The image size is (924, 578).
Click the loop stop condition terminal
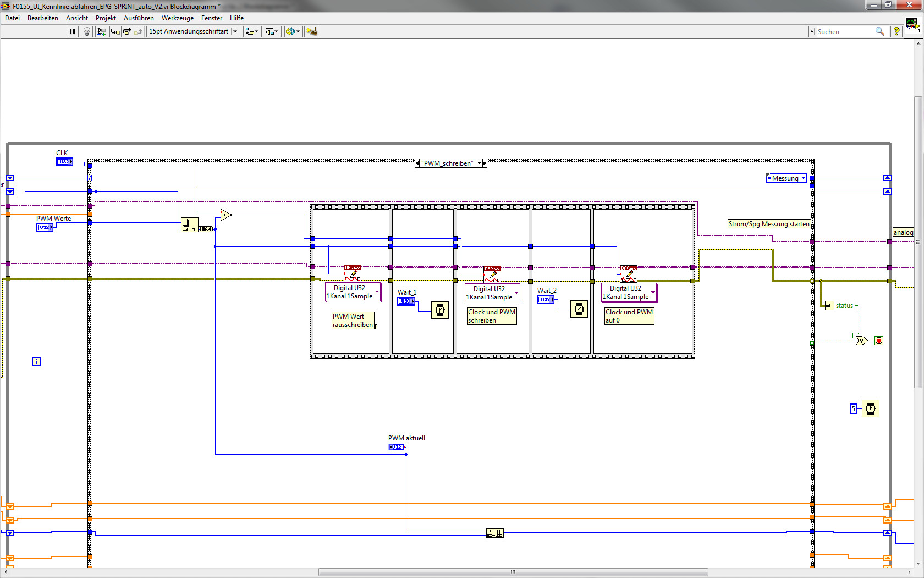click(x=879, y=341)
